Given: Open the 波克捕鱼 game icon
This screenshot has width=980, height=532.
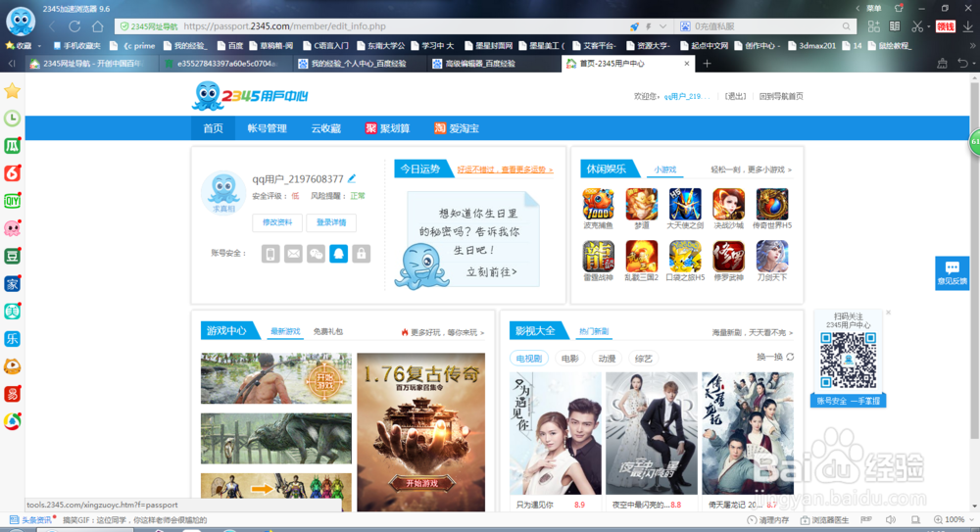Looking at the screenshot, I should click(598, 205).
